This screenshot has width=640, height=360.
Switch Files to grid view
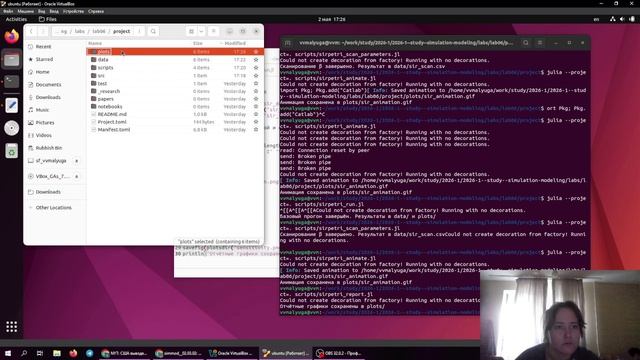pyautogui.click(x=191, y=31)
